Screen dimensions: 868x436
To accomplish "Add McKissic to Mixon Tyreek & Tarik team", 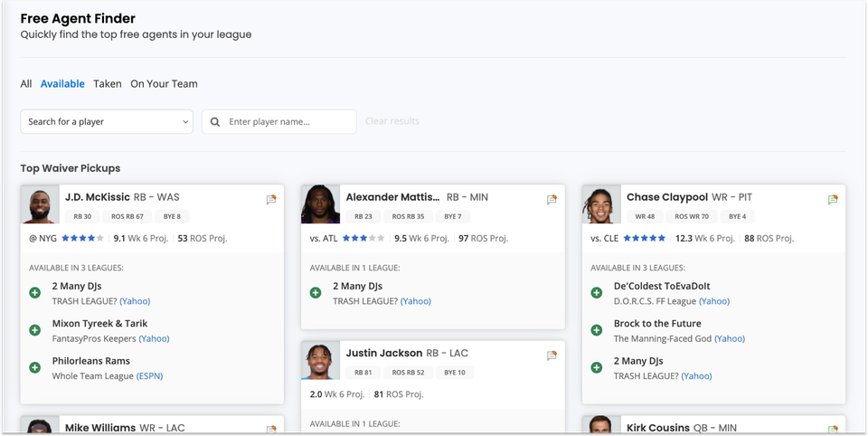I will (35, 330).
